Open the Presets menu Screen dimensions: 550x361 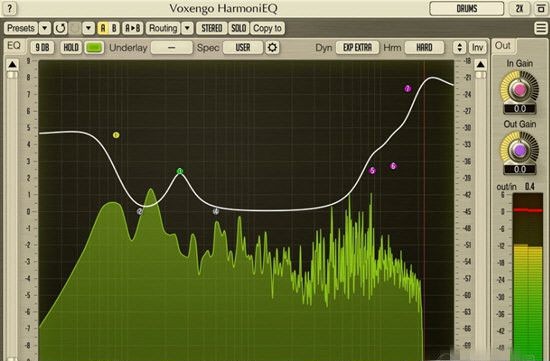(21, 28)
